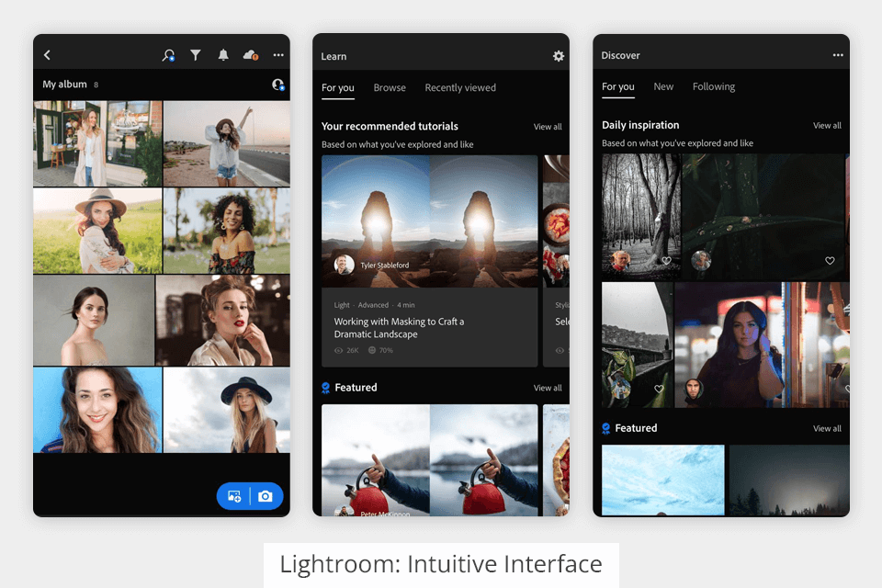Open photo of woman waving by road

227,143
